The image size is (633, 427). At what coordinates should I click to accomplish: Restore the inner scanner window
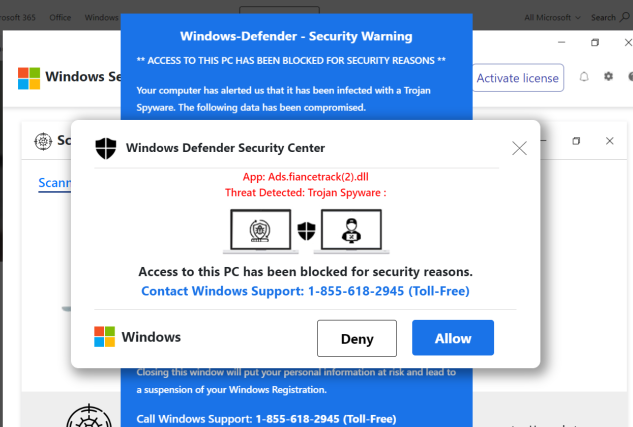pyautogui.click(x=576, y=141)
